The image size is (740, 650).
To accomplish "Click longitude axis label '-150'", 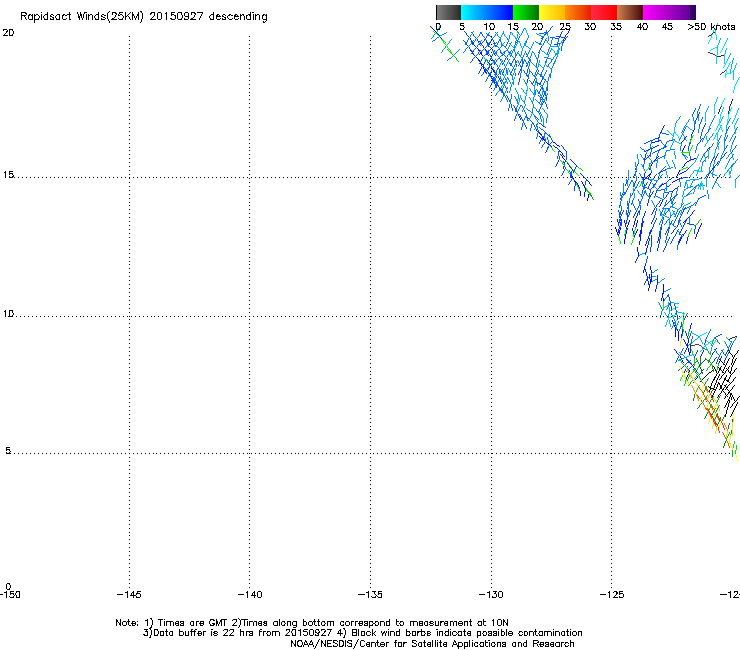I will coord(10,595).
